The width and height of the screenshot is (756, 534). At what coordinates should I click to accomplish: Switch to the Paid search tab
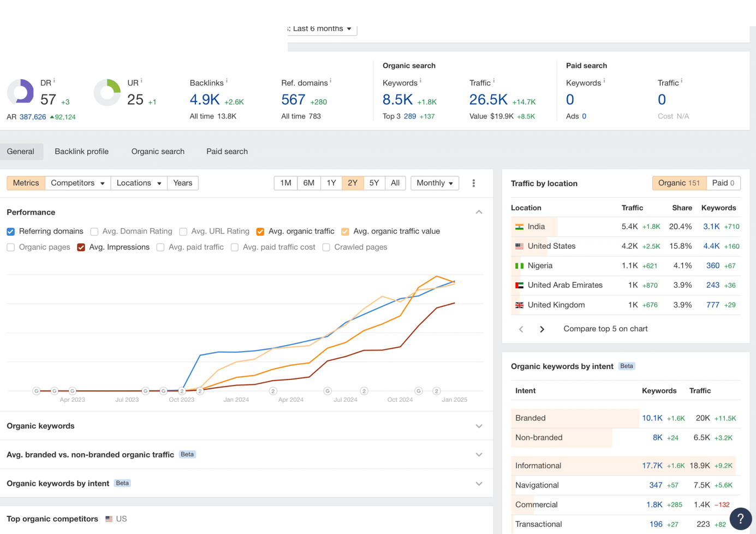(x=227, y=151)
